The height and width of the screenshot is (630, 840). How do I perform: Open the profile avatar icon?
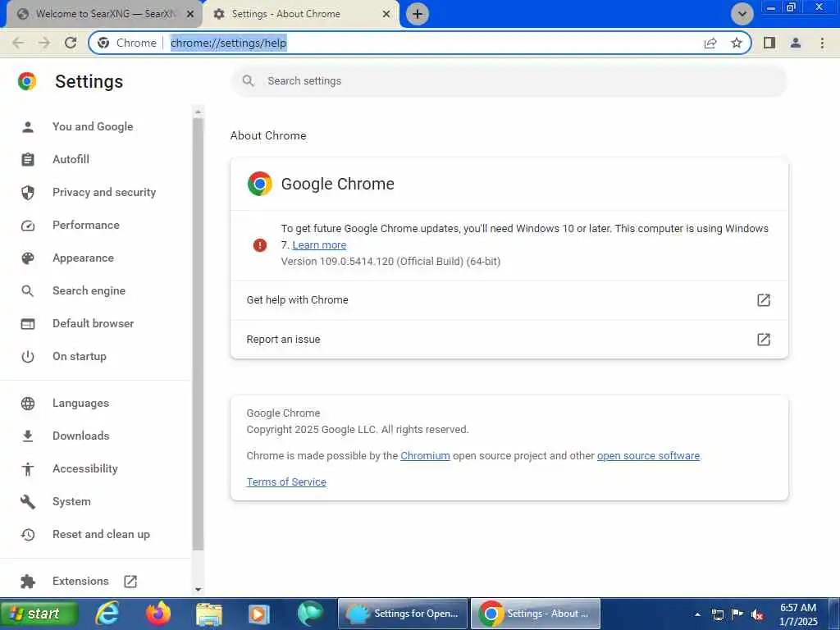coord(796,43)
